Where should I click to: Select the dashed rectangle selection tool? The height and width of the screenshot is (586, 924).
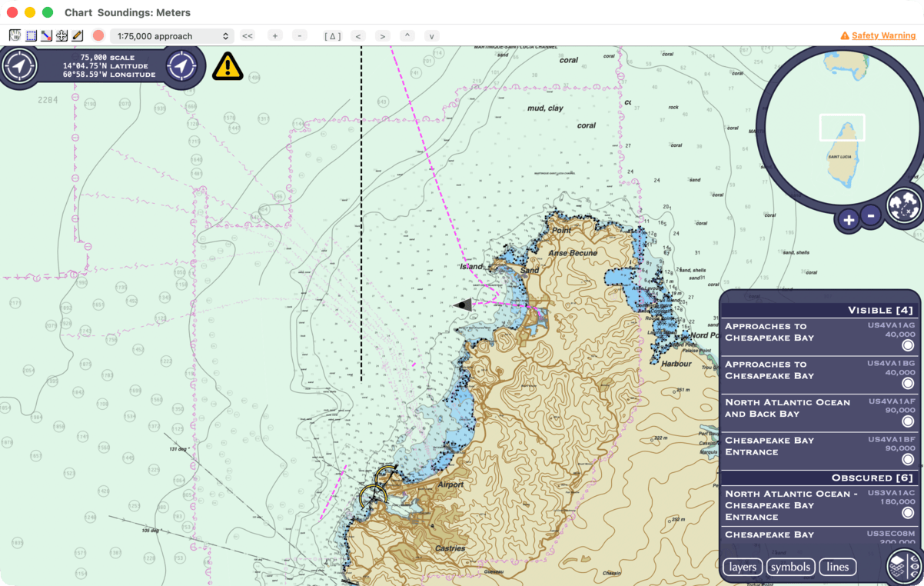[x=31, y=35]
